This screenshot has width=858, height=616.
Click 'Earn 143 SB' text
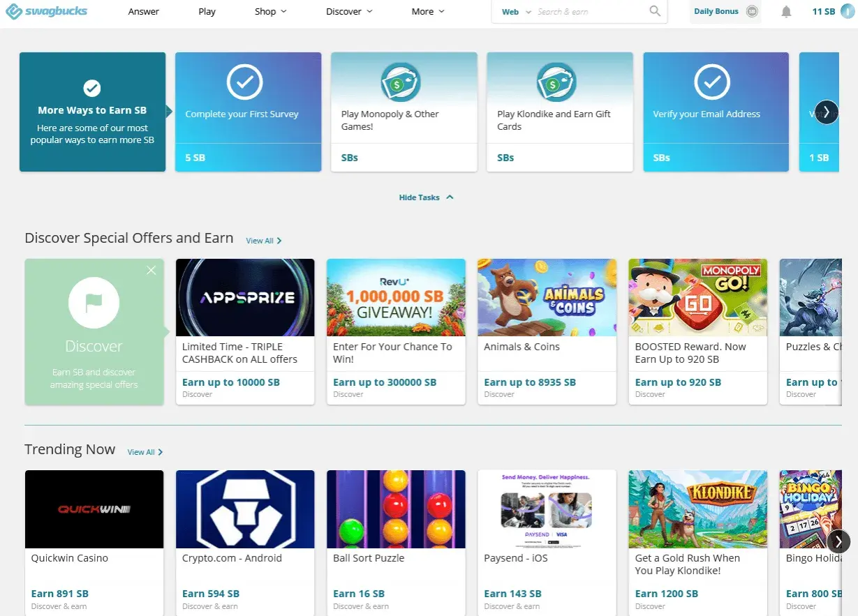[512, 594]
